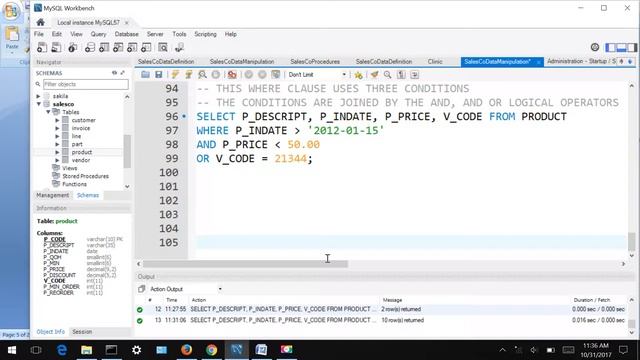640x360 pixels.
Task: Expand the invoice table node
Action: pos(57,128)
